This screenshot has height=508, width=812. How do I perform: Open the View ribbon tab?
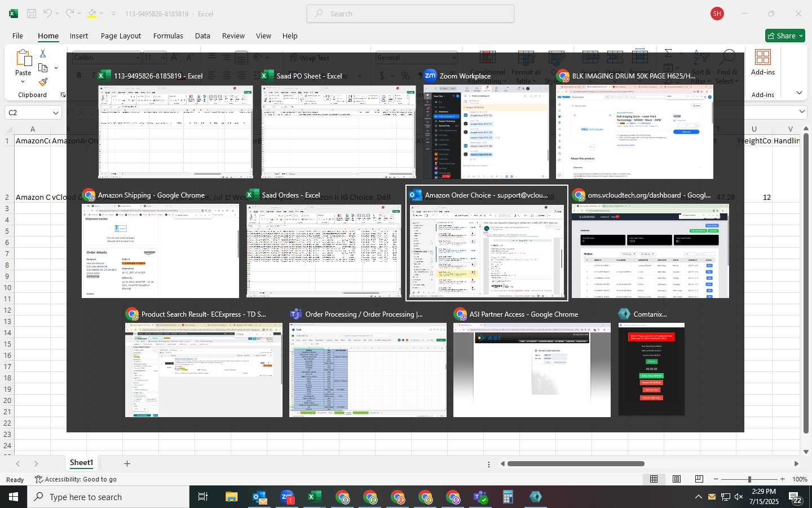point(263,36)
